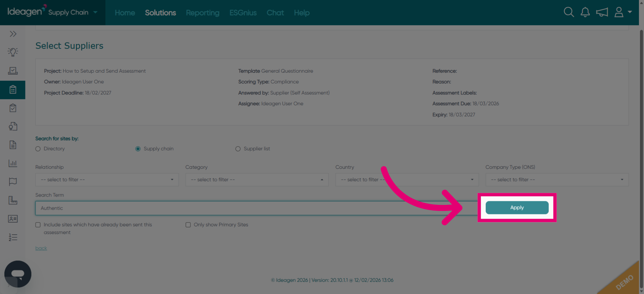Open the chat bubble support widget
Image resolution: width=644 pixels, height=294 pixels.
pyautogui.click(x=18, y=274)
